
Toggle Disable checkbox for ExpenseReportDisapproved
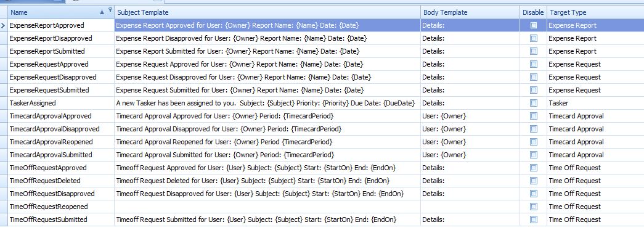[533, 38]
